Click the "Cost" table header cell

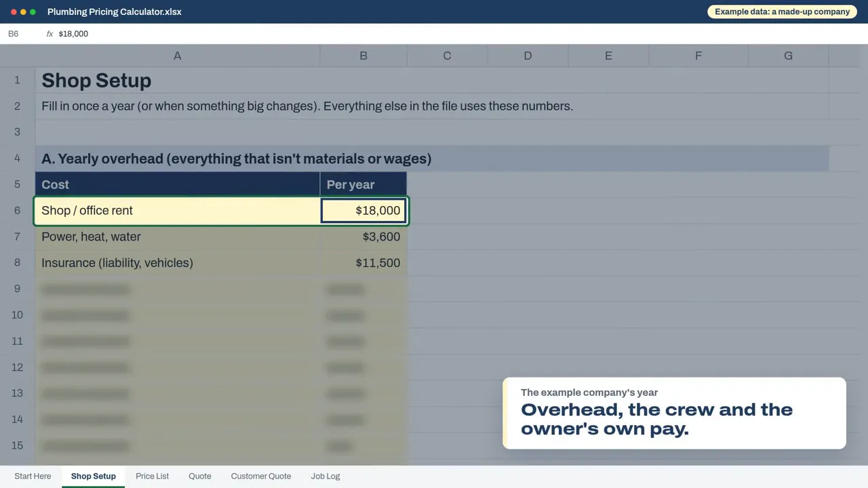click(x=178, y=184)
